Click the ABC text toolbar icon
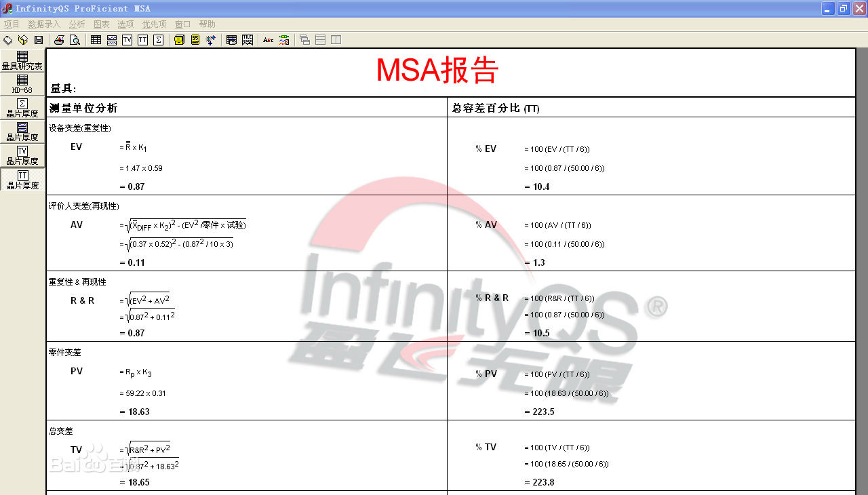Screen dimensions: 868x495 (269, 40)
